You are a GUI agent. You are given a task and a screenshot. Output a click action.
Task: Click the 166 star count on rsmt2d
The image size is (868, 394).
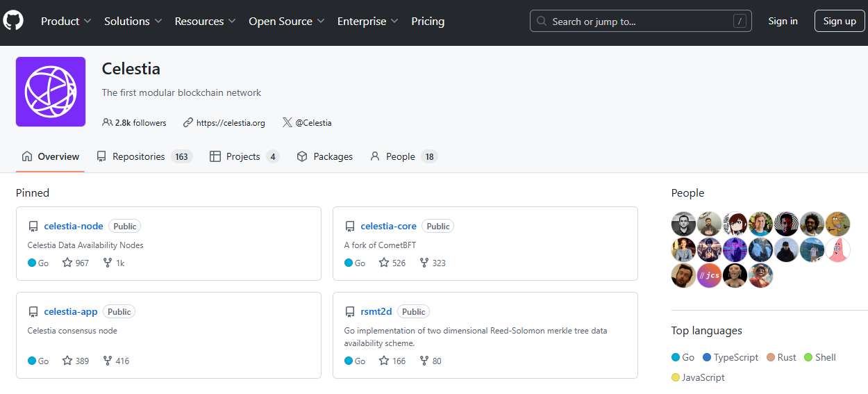tap(399, 361)
